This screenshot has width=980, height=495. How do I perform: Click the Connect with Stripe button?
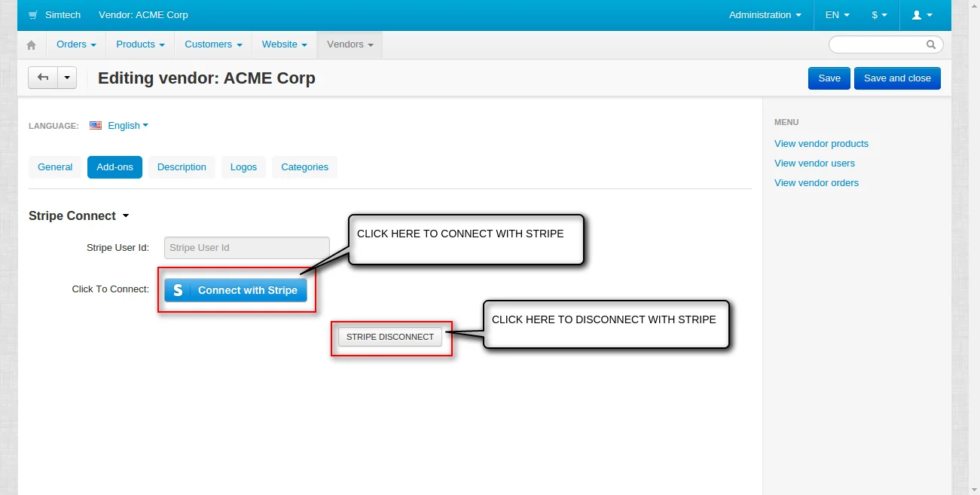(x=236, y=290)
